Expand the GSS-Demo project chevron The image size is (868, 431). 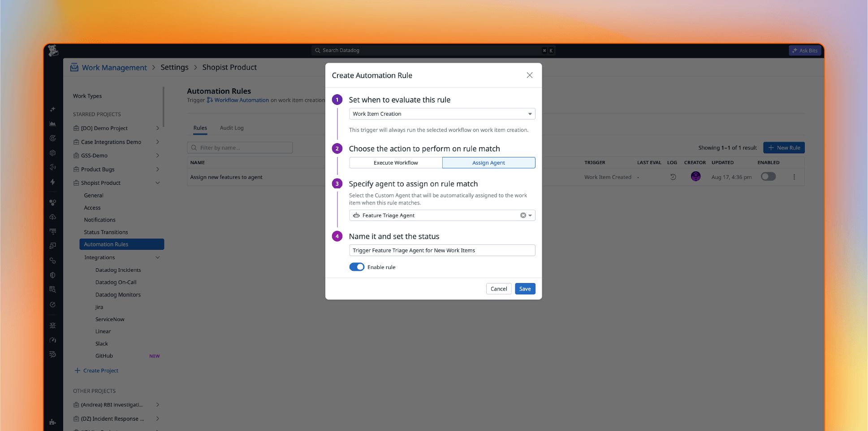click(158, 156)
